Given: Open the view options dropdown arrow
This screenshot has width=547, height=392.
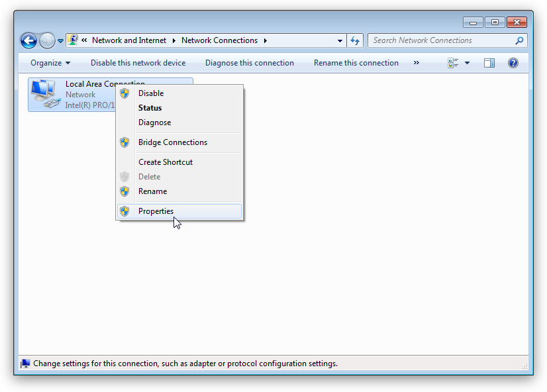Looking at the screenshot, I should pyautogui.click(x=467, y=63).
